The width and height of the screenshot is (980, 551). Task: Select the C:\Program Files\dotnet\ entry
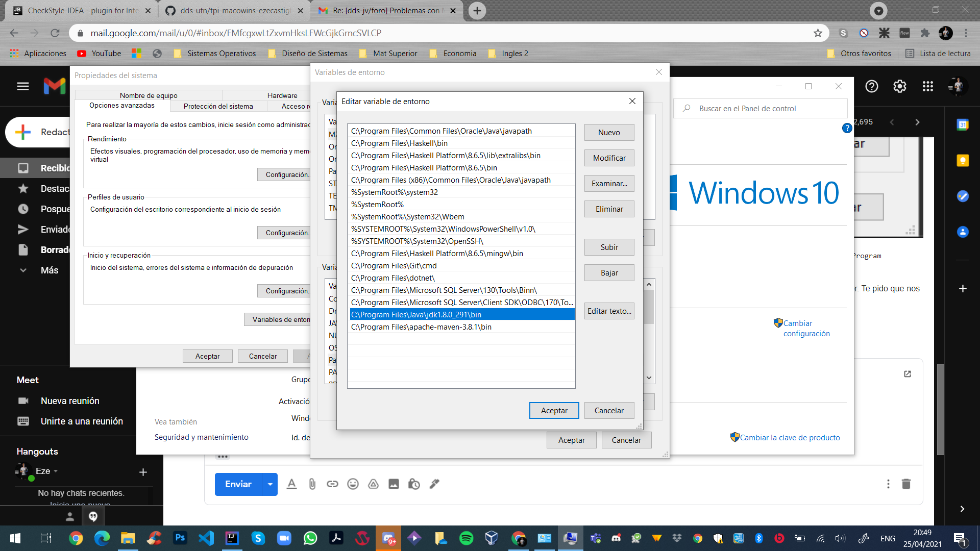462,278
